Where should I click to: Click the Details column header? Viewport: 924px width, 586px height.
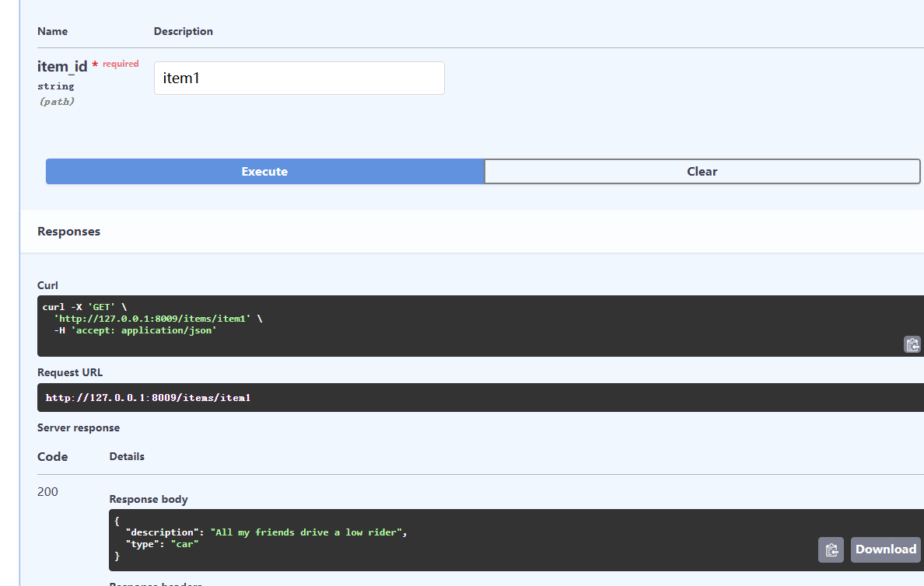coord(127,456)
